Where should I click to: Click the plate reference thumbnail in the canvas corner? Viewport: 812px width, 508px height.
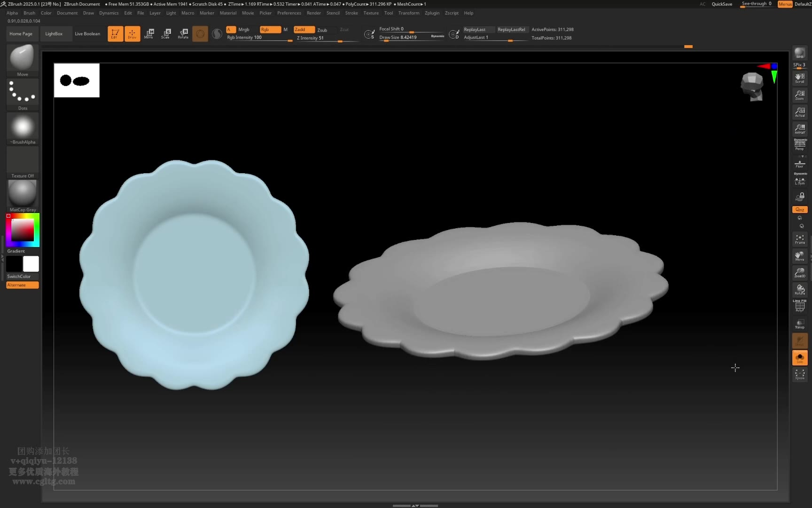click(77, 80)
